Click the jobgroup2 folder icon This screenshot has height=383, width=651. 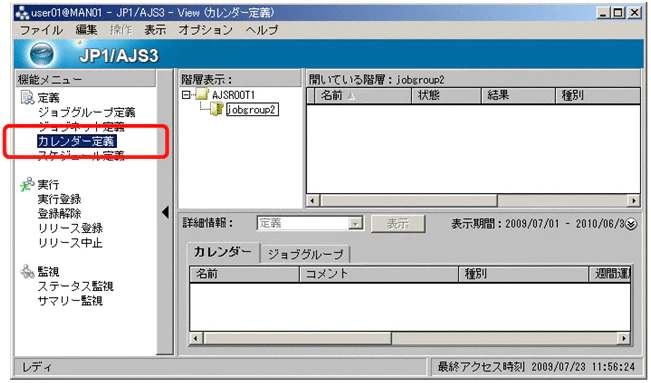coord(217,109)
